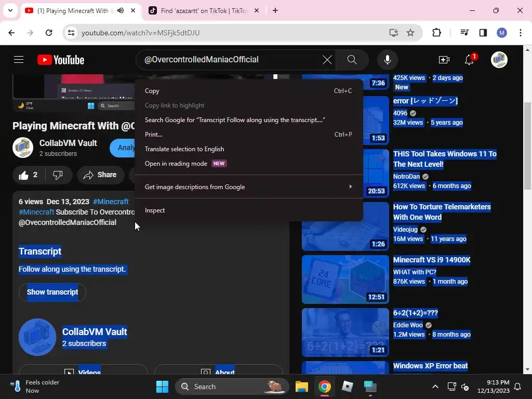The width and height of the screenshot is (532, 399).
Task: Reload the YouTube page
Action: click(x=49, y=33)
